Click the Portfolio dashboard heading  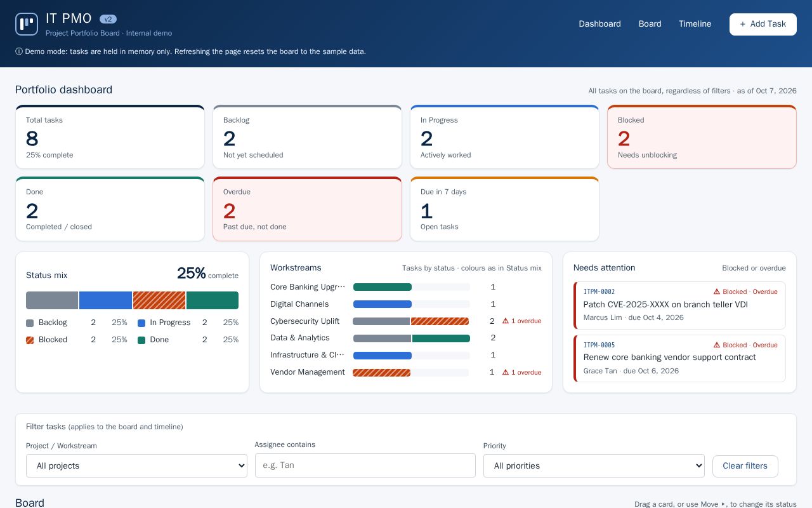[x=63, y=90]
